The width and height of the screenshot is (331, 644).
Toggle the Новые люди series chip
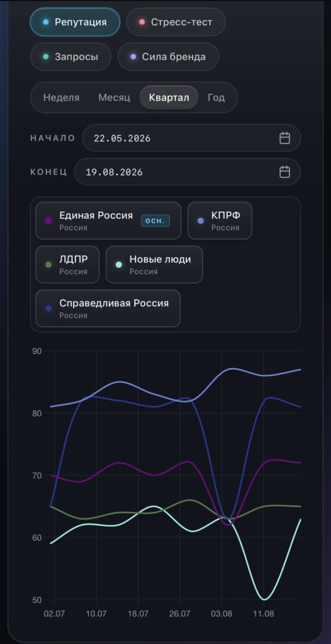154,265
